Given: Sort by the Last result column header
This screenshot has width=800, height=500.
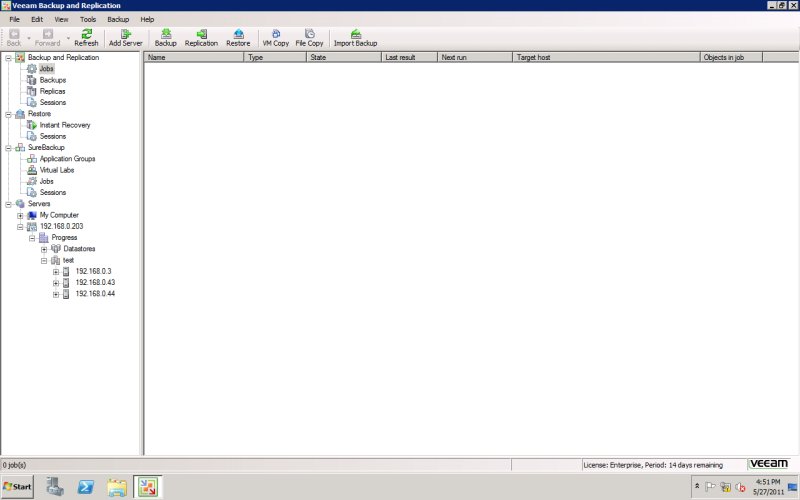Looking at the screenshot, I should coord(409,57).
